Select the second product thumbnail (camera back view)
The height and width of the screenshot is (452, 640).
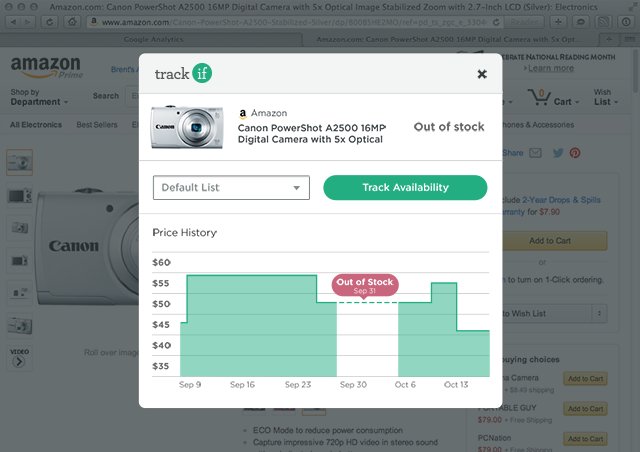point(19,195)
